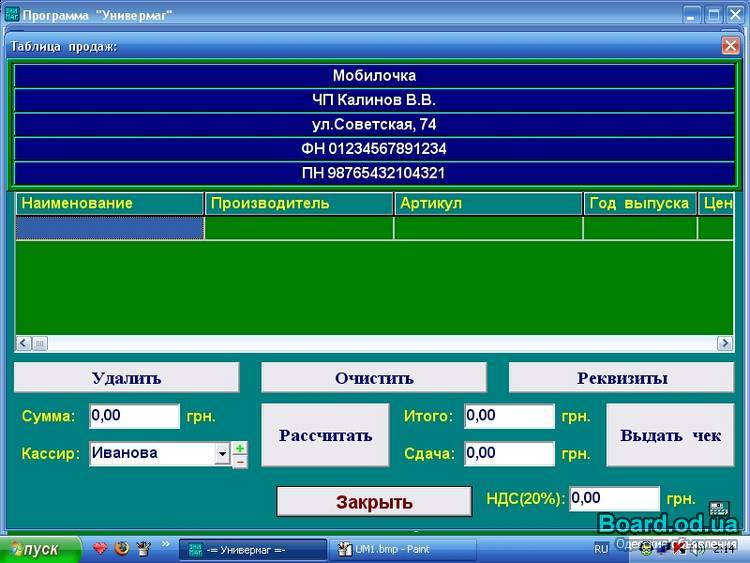Select the Универмаг taskbar button
Screen dimensions: 750x563
click(254, 549)
